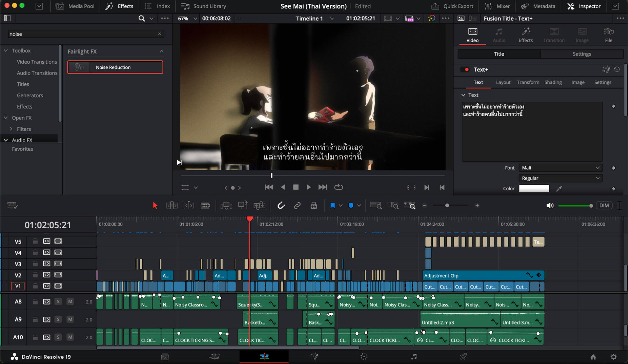The width and height of the screenshot is (628, 364).
Task: Select the Blade Edit mode tool
Action: [x=205, y=205]
